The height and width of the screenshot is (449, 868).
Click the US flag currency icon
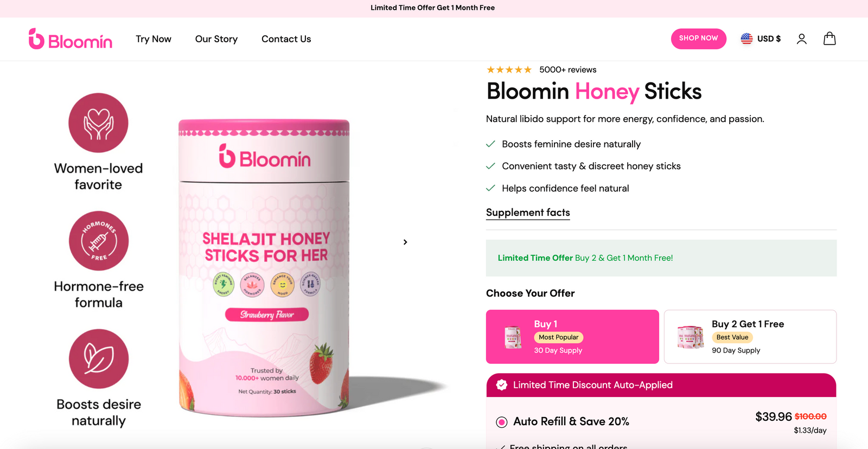point(747,39)
